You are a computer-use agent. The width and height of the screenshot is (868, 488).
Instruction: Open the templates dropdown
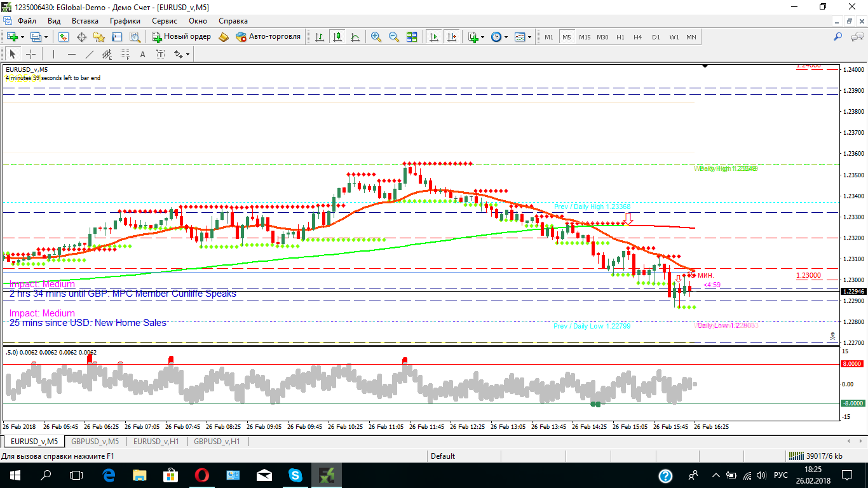pos(523,37)
